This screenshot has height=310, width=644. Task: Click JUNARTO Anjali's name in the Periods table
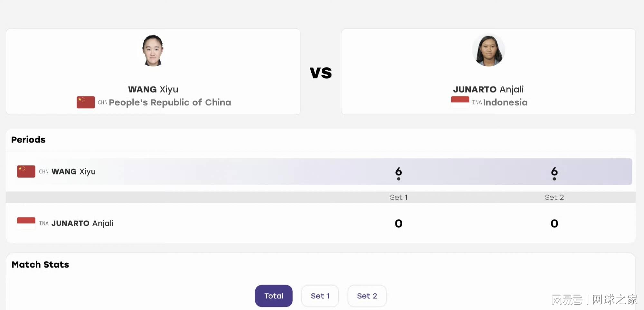82,223
